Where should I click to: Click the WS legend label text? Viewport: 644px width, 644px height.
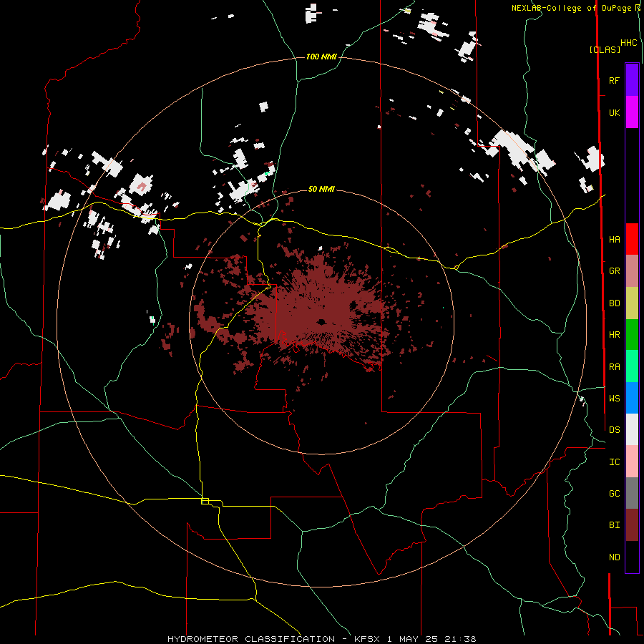pyautogui.click(x=615, y=398)
